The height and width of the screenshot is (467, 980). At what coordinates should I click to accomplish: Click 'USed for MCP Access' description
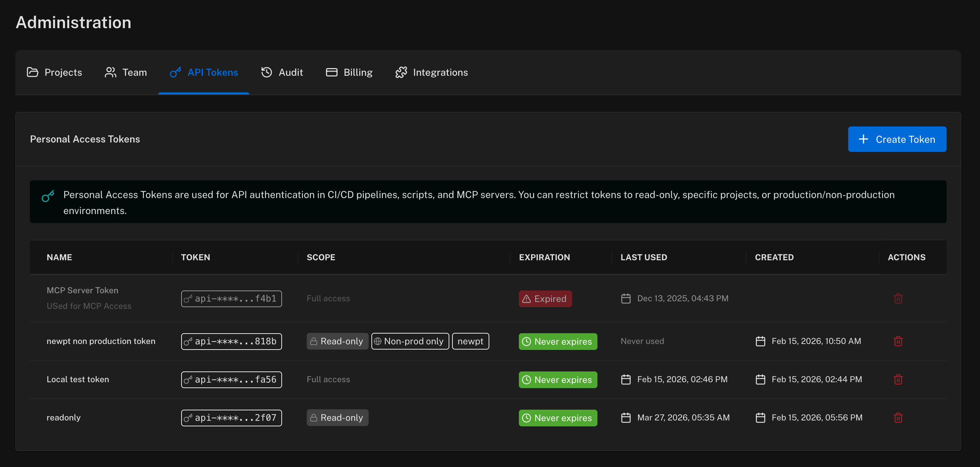(89, 306)
